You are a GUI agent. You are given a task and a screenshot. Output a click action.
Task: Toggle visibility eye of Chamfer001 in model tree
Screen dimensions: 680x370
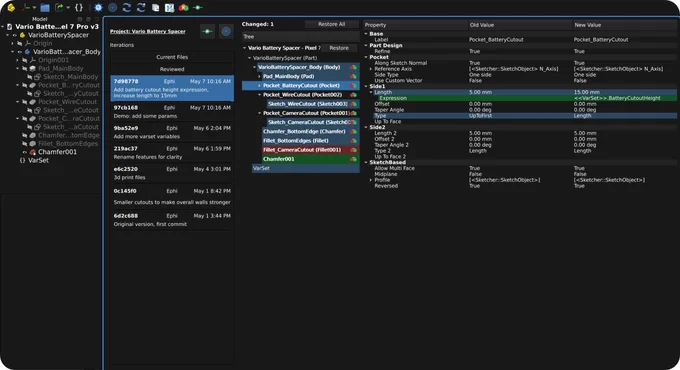25,152
